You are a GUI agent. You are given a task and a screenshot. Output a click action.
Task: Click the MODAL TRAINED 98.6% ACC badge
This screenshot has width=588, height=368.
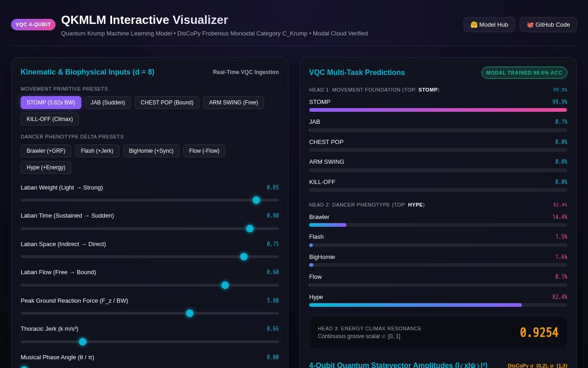[524, 73]
